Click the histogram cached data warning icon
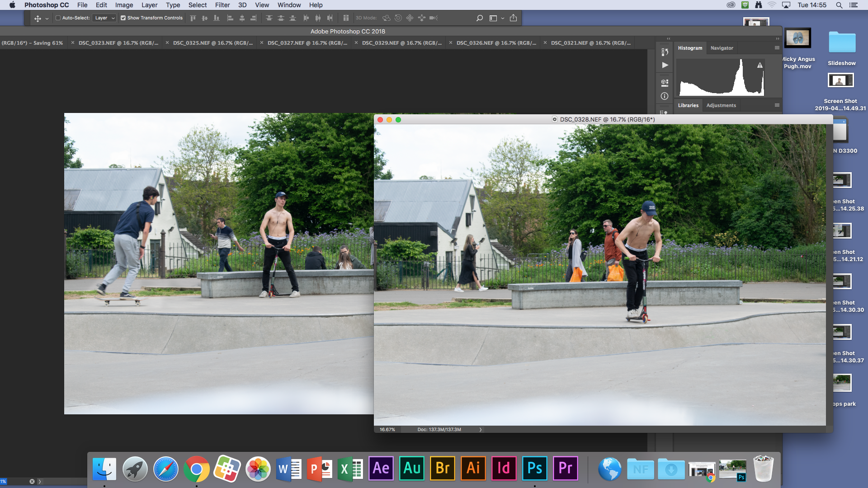 [x=760, y=66]
